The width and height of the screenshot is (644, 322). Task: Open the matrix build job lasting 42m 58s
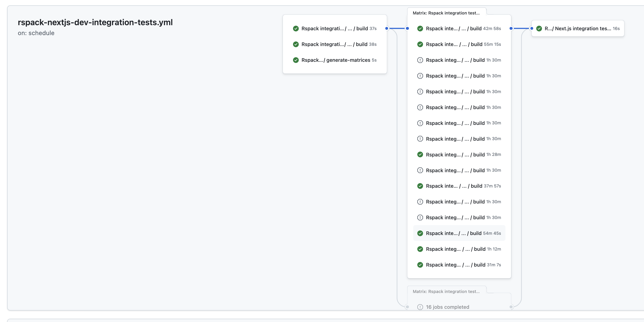tap(459, 28)
